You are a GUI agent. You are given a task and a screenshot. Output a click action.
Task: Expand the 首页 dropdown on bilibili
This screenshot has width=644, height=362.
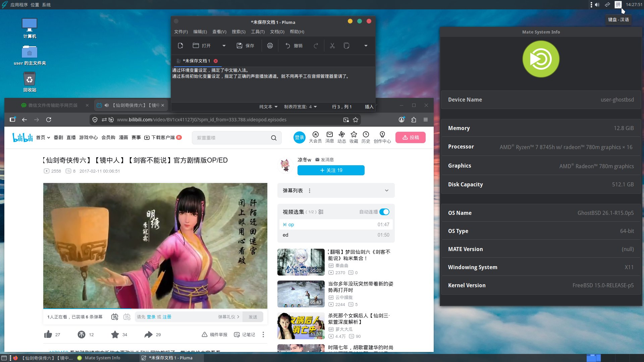tap(43, 137)
